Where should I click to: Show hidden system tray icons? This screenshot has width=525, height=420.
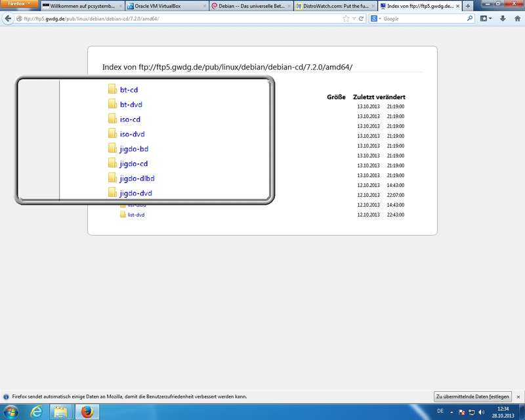pos(451,412)
